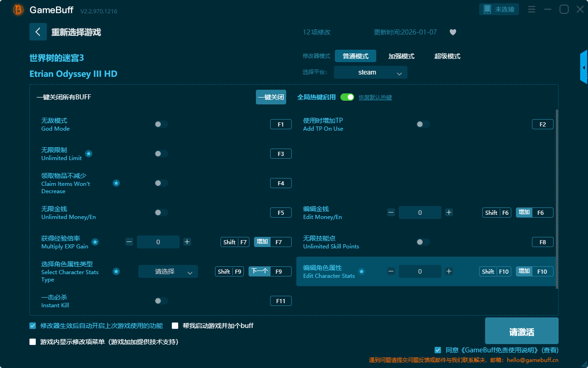Turn off the global hotkey switch

(x=347, y=97)
